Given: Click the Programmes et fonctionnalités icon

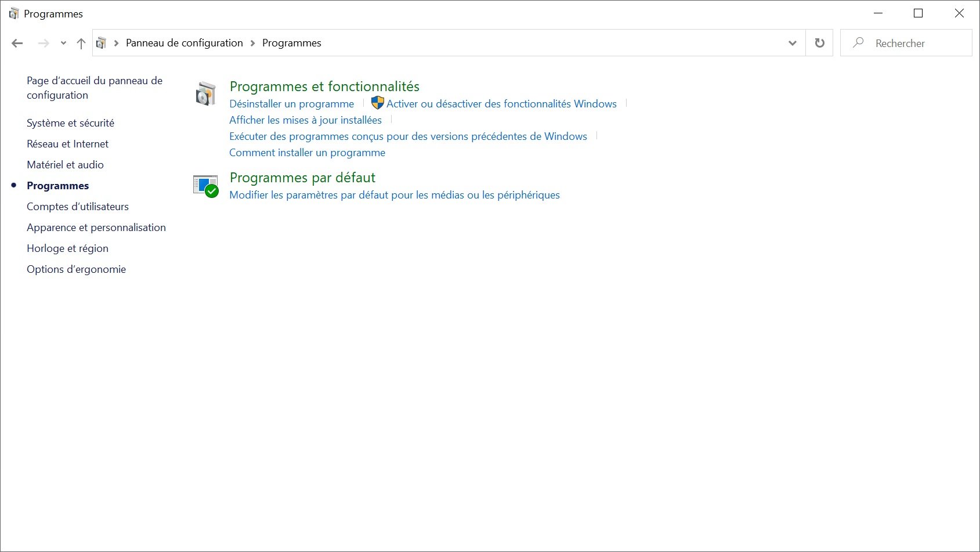Looking at the screenshot, I should 205,94.
